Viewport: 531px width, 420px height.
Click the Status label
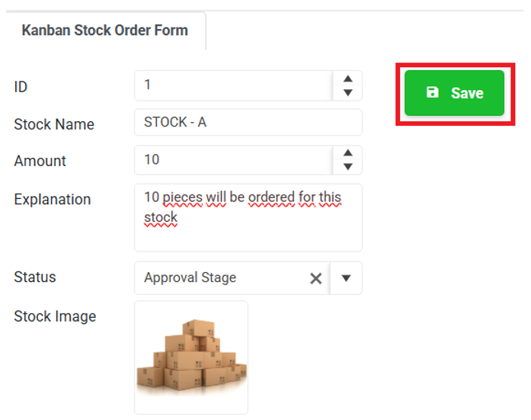tap(35, 277)
